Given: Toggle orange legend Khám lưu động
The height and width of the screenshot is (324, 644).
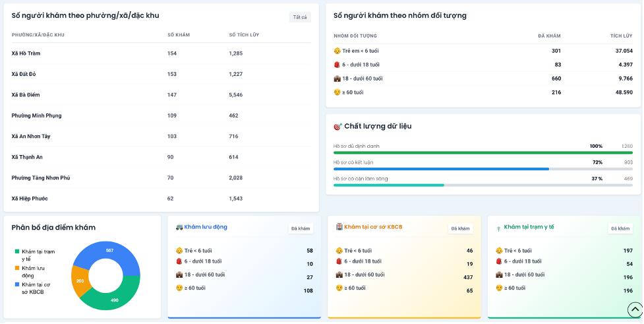Looking at the screenshot, I should point(30,272).
